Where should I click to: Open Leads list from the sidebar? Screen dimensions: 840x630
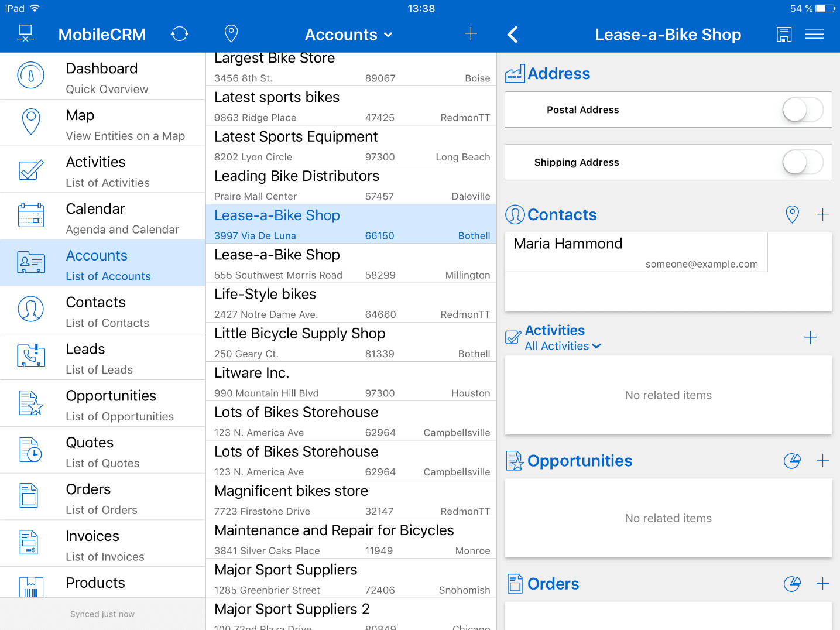point(102,357)
